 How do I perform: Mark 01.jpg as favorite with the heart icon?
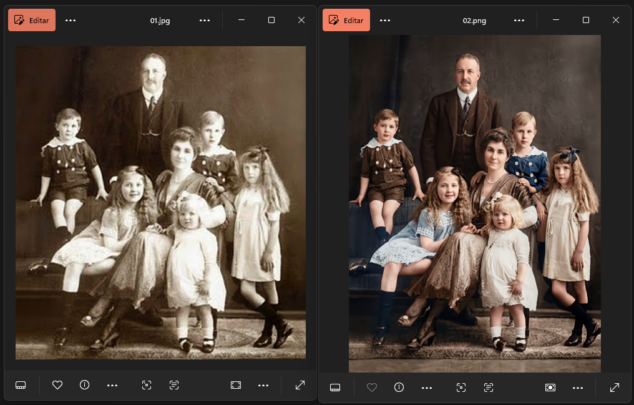pyautogui.click(x=57, y=385)
